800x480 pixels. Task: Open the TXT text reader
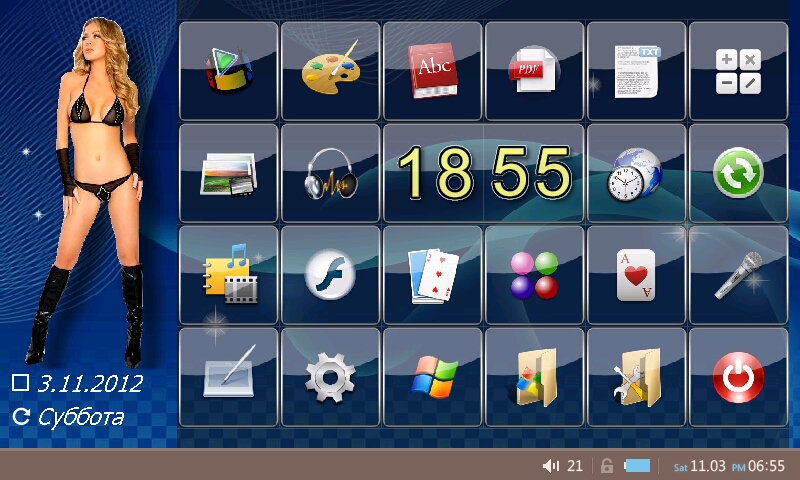637,71
